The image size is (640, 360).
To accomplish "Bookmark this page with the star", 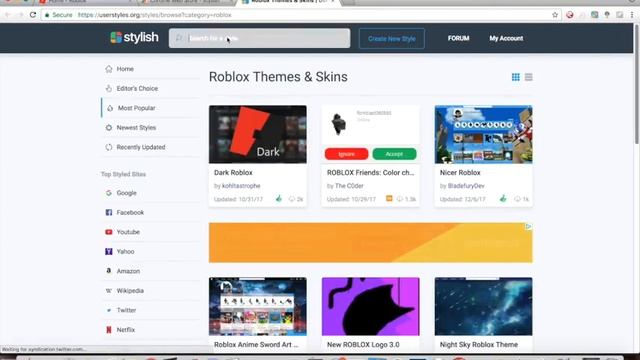I will point(555,15).
